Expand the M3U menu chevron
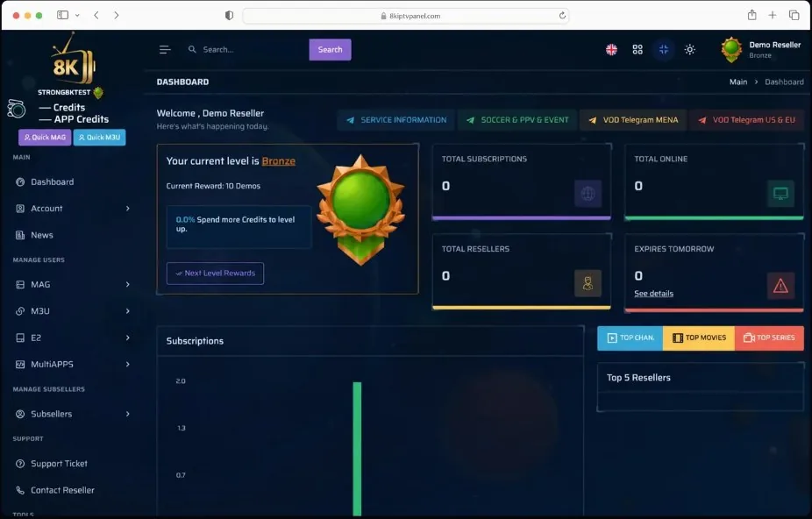812x519 pixels. coord(128,310)
